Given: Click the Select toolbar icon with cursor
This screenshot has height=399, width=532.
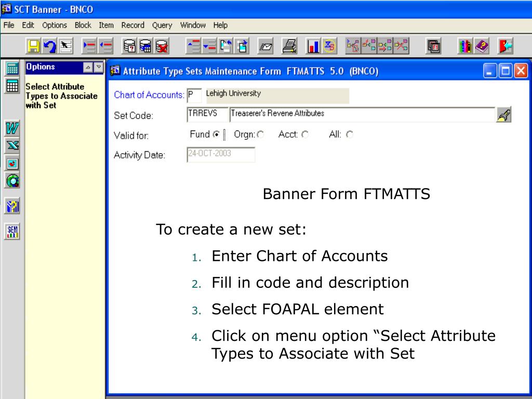Looking at the screenshot, I should pyautogui.click(x=66, y=46).
